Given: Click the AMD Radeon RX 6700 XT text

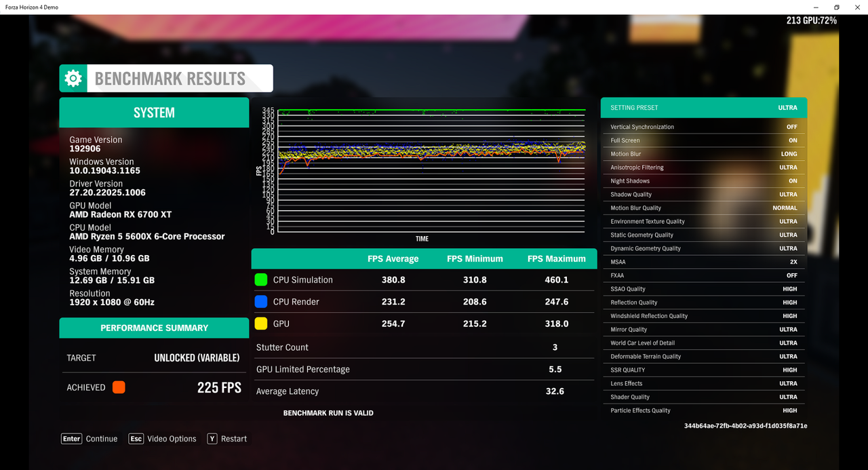Looking at the screenshot, I should click(x=121, y=214).
